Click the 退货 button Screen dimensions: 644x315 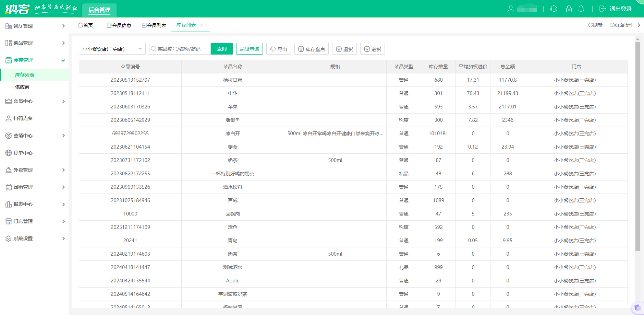(x=344, y=49)
